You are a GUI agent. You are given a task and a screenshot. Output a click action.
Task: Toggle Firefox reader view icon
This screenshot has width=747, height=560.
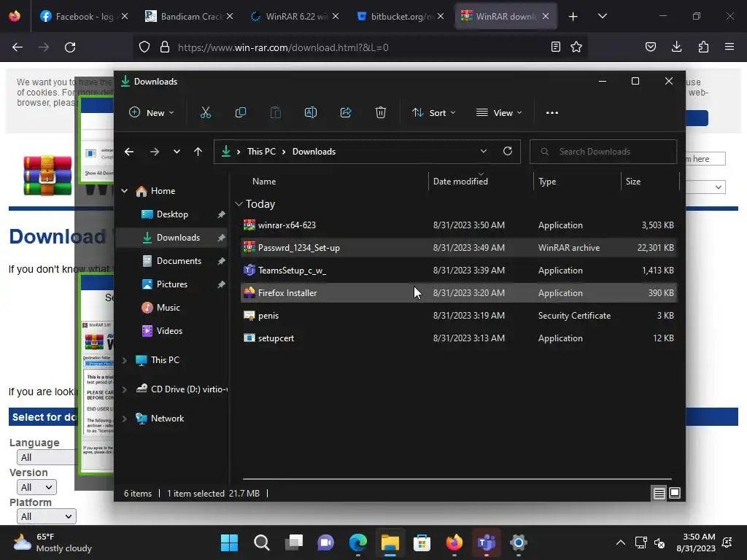(x=555, y=47)
